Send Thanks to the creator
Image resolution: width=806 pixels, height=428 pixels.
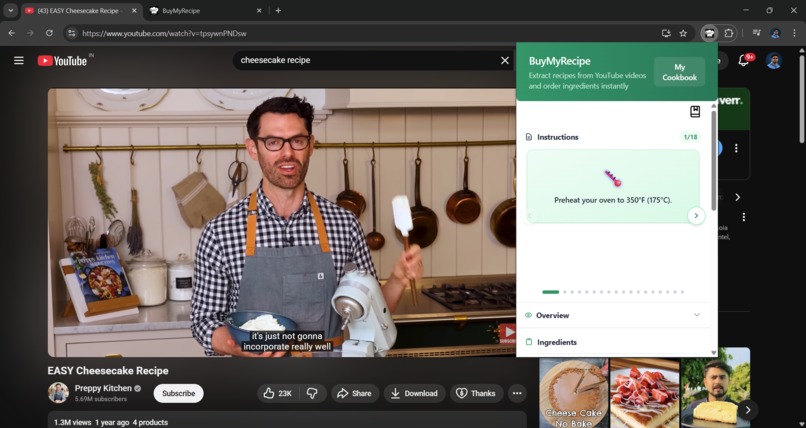click(475, 393)
